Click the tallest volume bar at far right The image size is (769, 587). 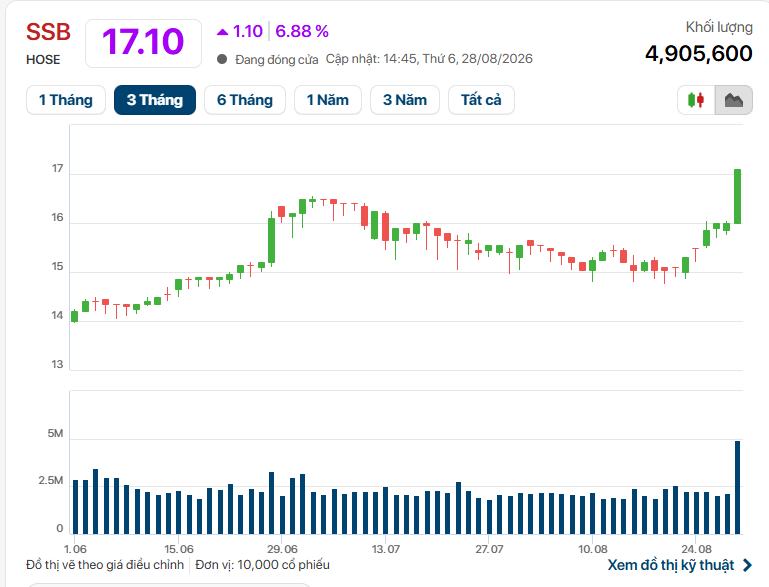point(737,487)
